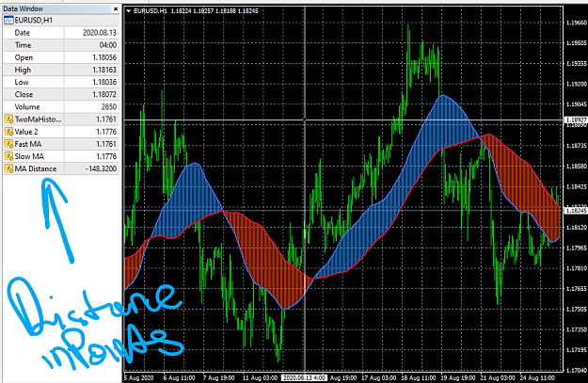Click the 1.1761 value in TwoMaHisto row

(106, 120)
